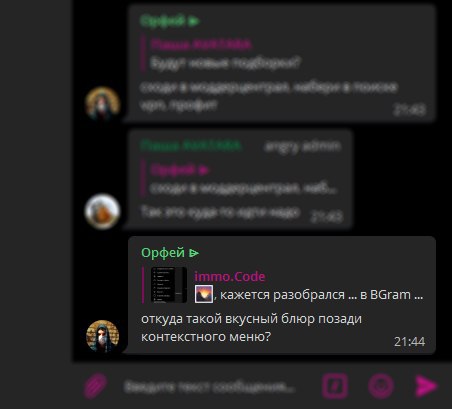Screen dimensions: 452x409
Task: Open blurred Орфей avatar near top message
Action: 103,103
